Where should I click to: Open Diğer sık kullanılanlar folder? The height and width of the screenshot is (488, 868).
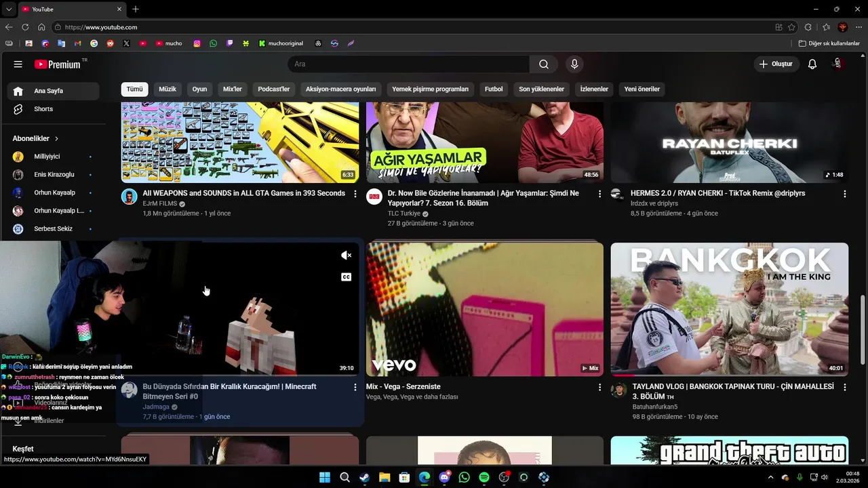tap(829, 43)
